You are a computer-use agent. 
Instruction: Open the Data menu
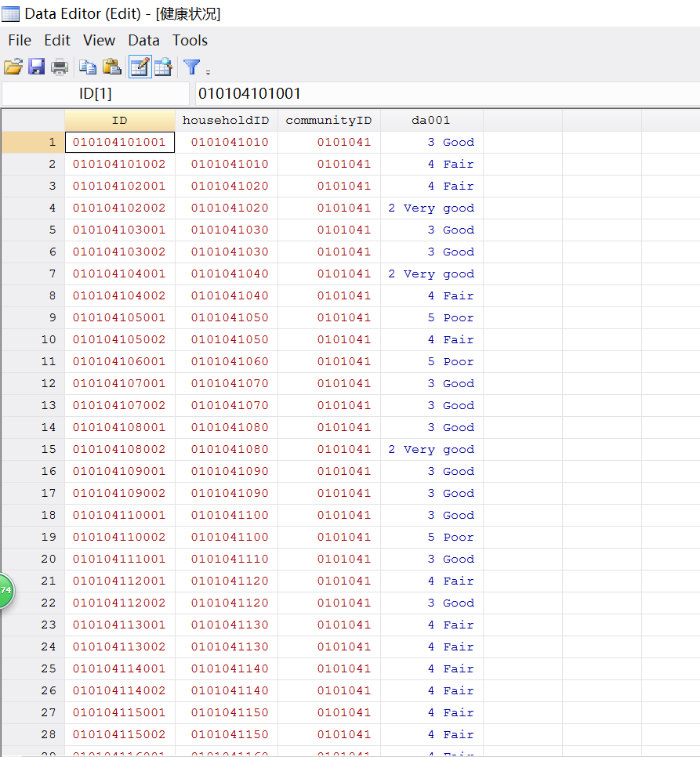pos(143,40)
